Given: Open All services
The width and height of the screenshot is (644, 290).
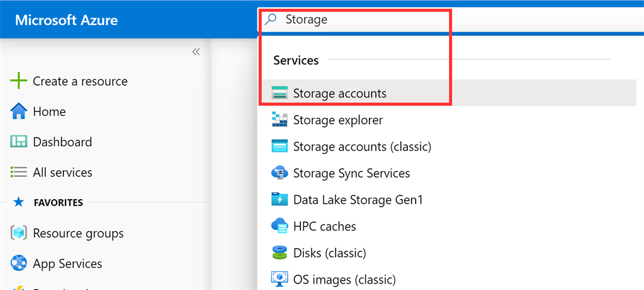Looking at the screenshot, I should 62,172.
